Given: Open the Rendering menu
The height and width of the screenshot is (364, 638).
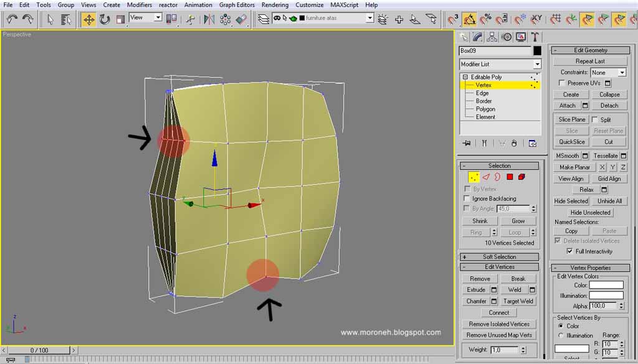Looking at the screenshot, I should coord(274,5).
